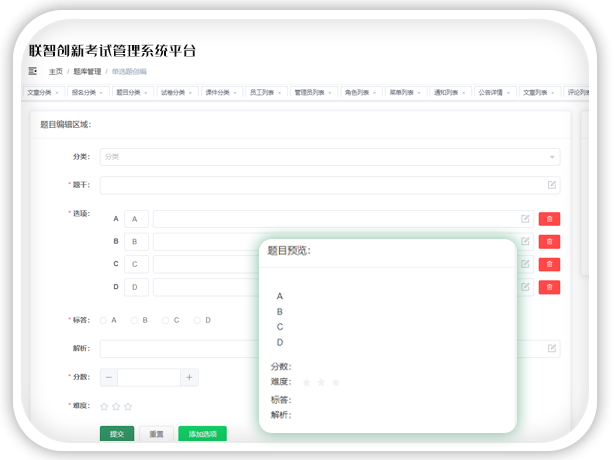Click the edit icon in the 题干 field
The height and width of the screenshot is (460, 614).
point(552,185)
